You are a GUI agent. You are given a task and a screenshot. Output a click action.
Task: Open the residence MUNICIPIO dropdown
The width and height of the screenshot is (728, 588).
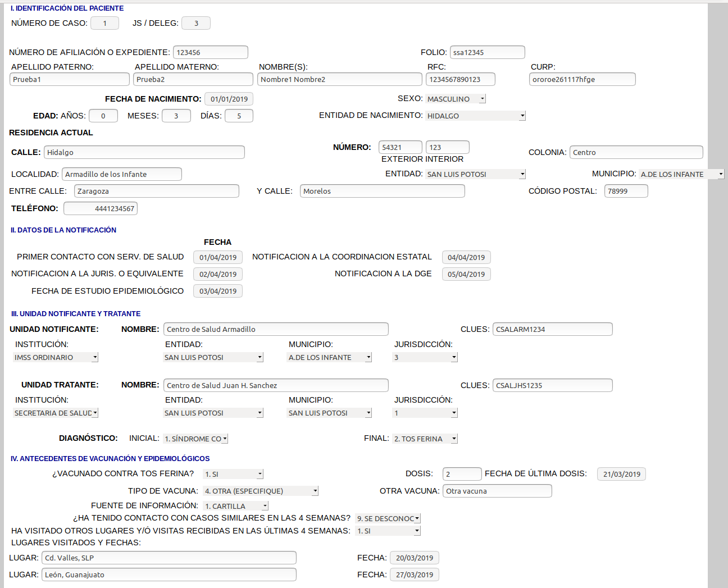tap(681, 174)
